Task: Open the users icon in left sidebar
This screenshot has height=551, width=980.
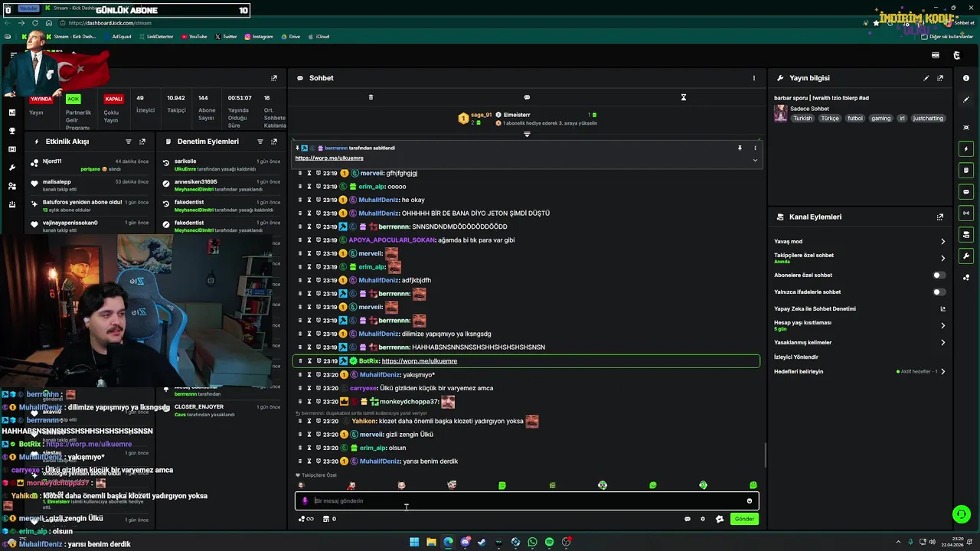Action: coord(11,186)
